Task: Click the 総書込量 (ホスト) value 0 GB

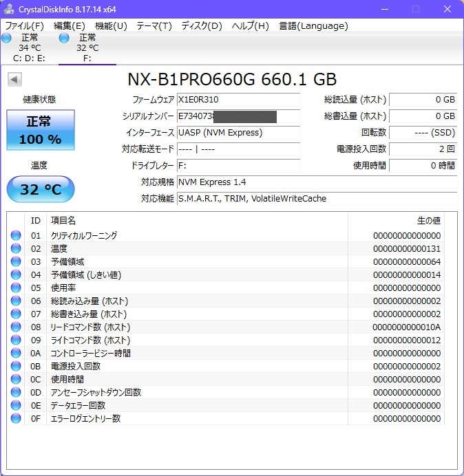Action: tap(423, 116)
